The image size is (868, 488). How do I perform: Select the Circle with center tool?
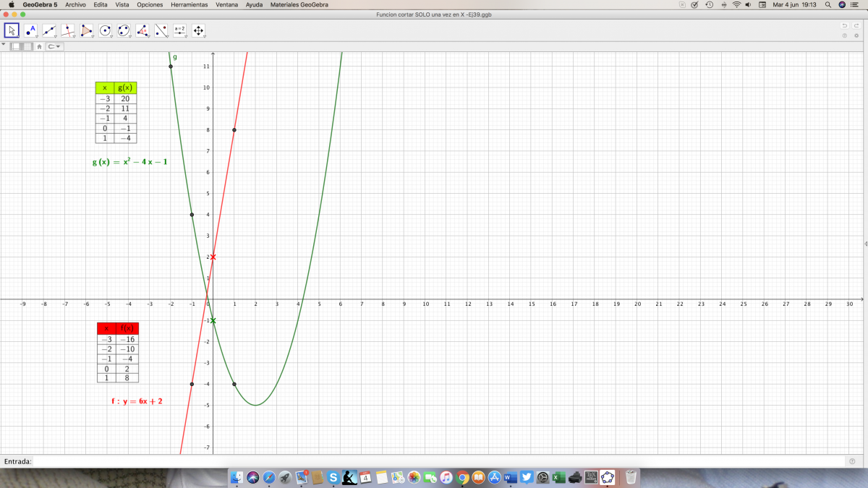[x=106, y=30]
